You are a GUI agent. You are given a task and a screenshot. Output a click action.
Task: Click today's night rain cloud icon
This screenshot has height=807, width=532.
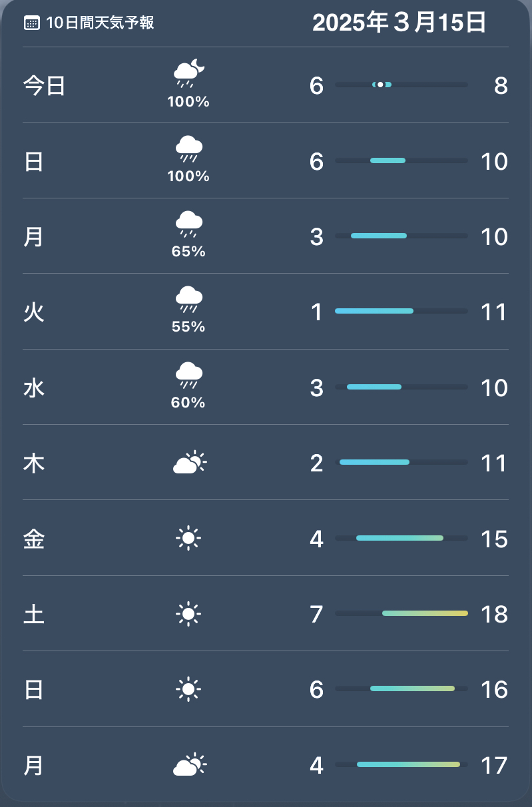point(189,73)
